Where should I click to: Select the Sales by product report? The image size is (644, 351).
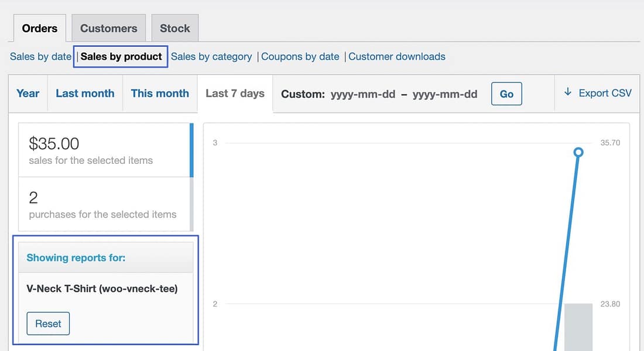pyautogui.click(x=120, y=57)
